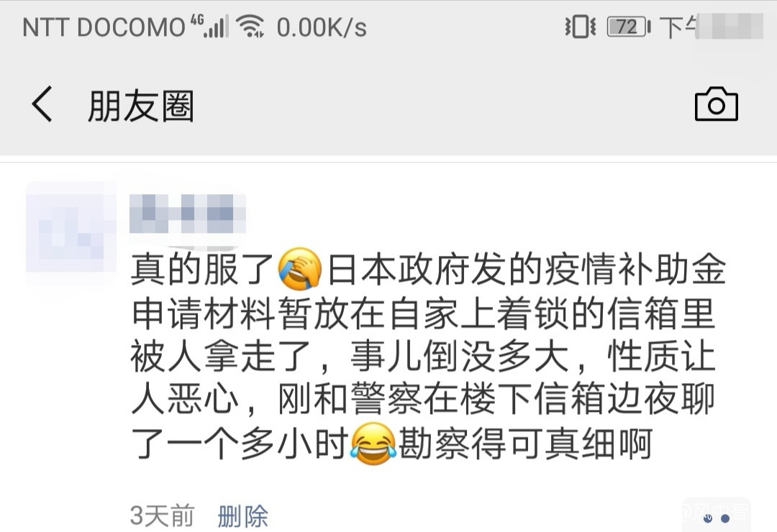Go back using the left arrow
The image size is (777, 532).
click(42, 104)
